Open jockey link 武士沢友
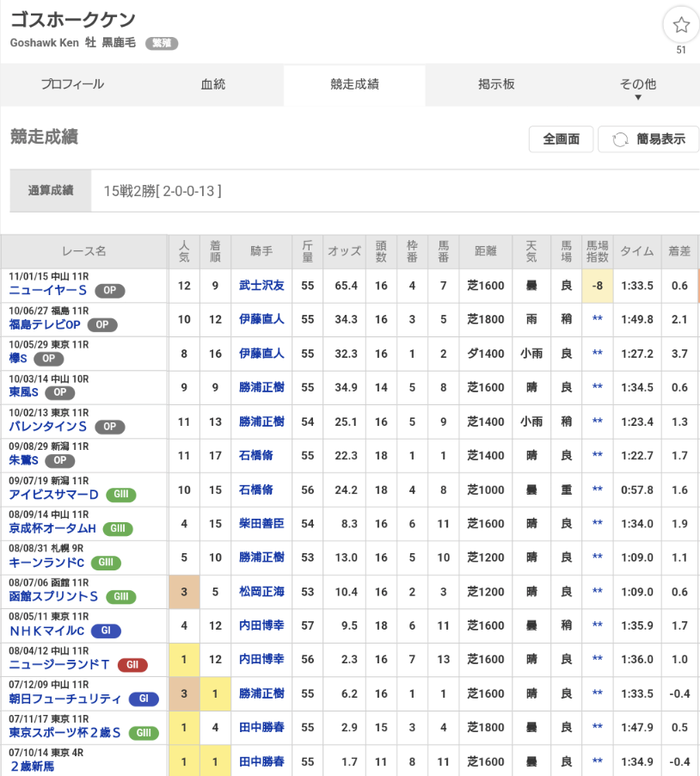The image size is (700, 776). click(261, 286)
